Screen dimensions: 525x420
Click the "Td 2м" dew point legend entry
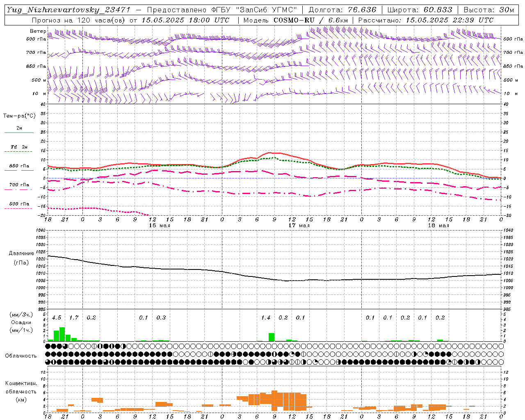[19, 147]
